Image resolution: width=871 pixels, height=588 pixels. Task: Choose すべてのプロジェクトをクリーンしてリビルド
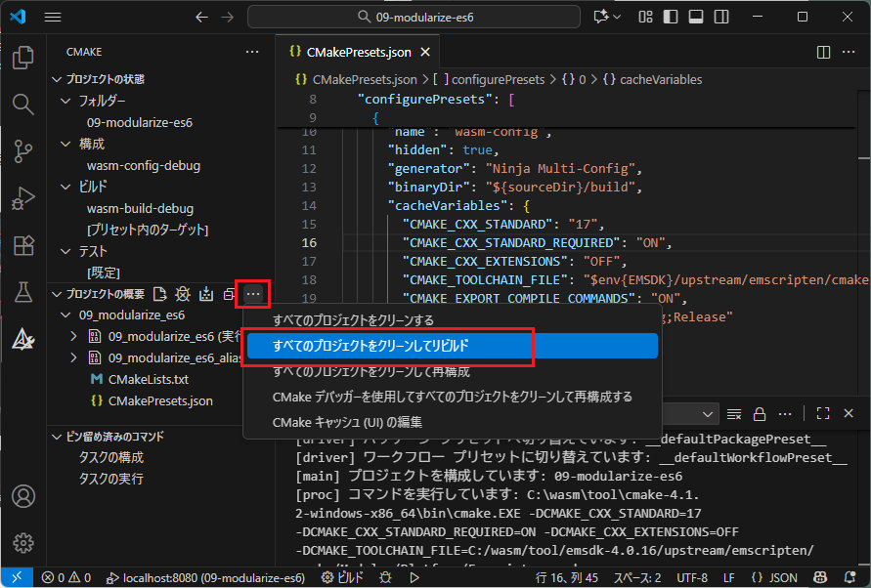click(x=453, y=346)
